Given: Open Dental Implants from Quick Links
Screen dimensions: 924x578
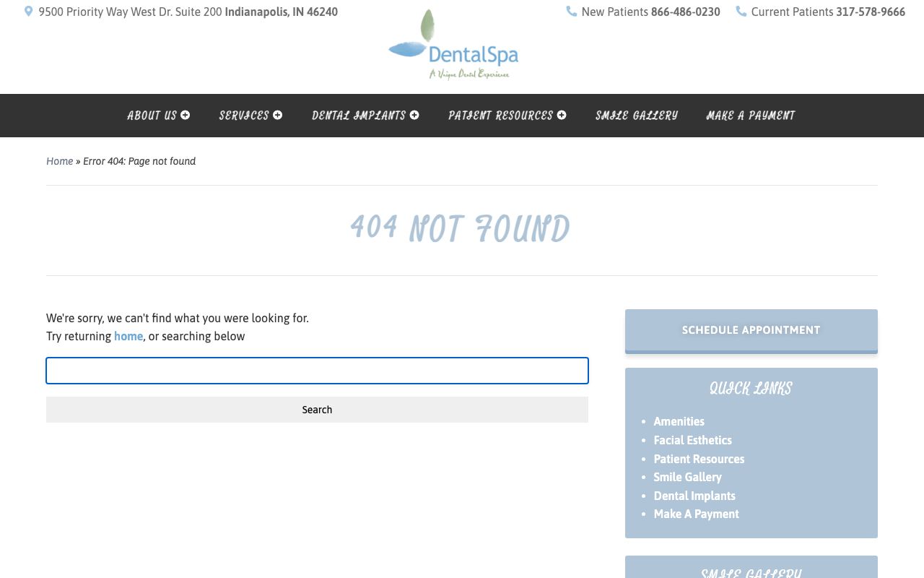Looking at the screenshot, I should point(694,496).
